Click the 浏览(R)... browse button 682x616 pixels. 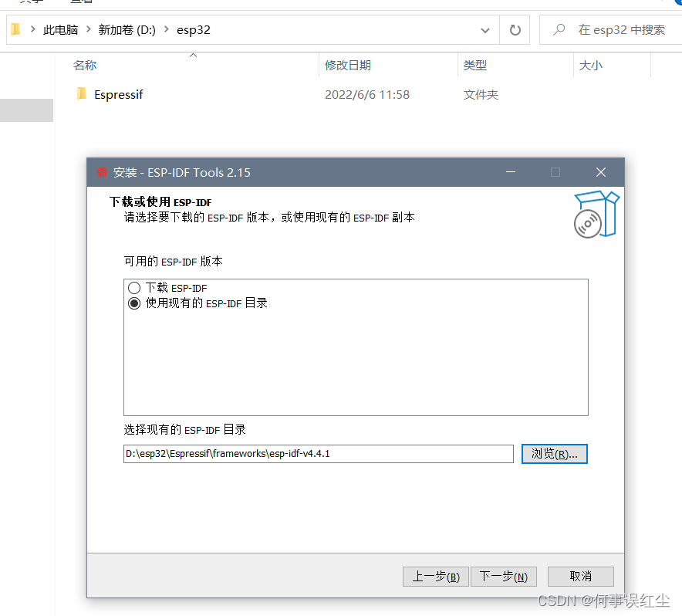pyautogui.click(x=554, y=454)
